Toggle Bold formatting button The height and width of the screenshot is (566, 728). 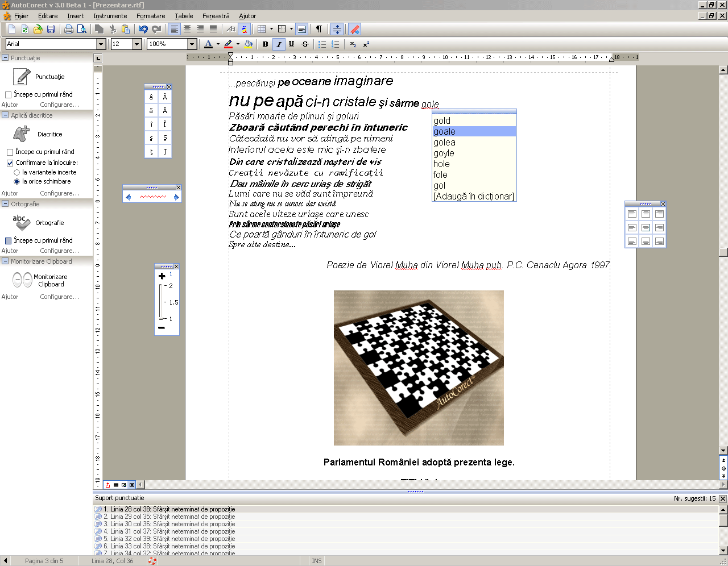pyautogui.click(x=265, y=44)
